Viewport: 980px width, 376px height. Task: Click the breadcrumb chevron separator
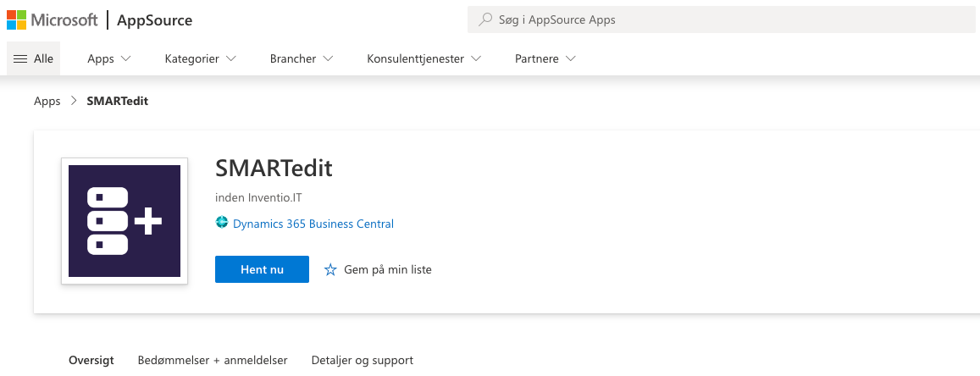tap(74, 101)
